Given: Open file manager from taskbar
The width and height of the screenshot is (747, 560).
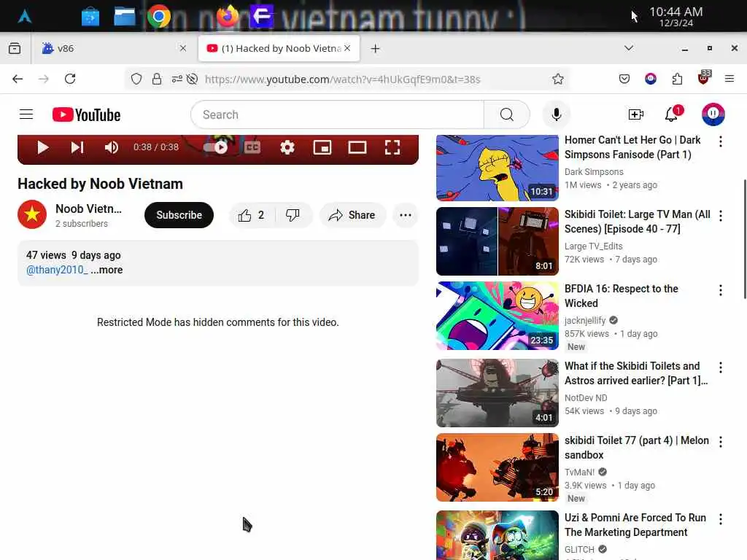Looking at the screenshot, I should pos(124,17).
